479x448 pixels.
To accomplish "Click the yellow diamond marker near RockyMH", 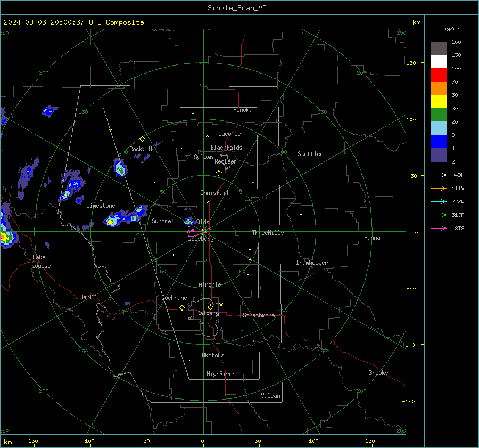I will click(142, 139).
